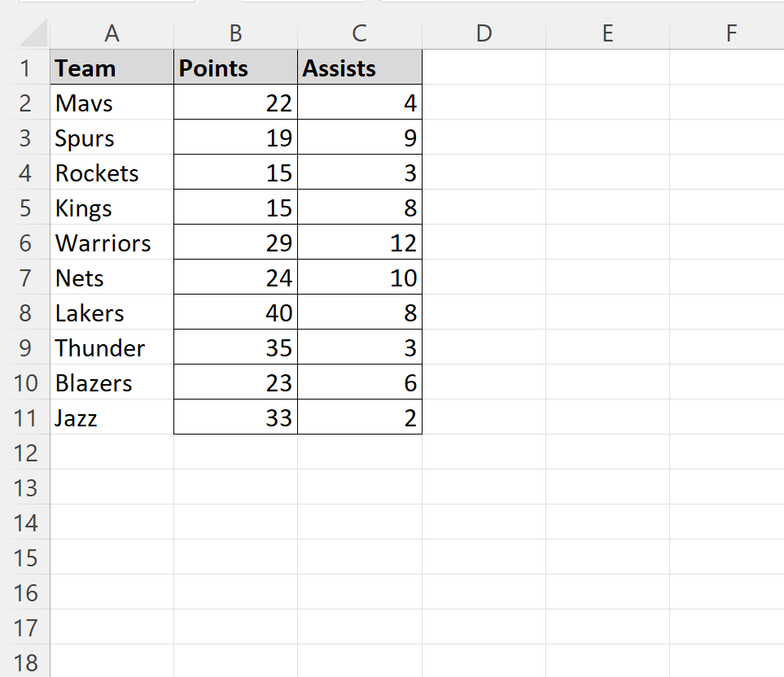Click empty cell D2
The height and width of the screenshot is (677, 784).
click(484, 102)
